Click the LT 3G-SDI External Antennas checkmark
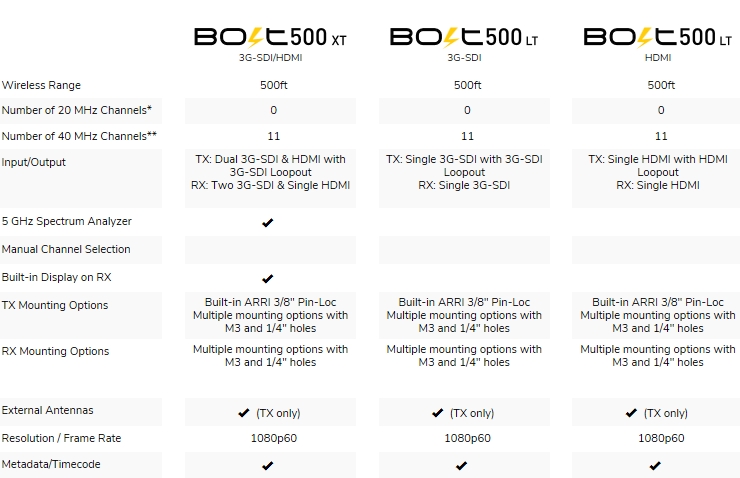This screenshot has height=478, width=740. click(437, 413)
